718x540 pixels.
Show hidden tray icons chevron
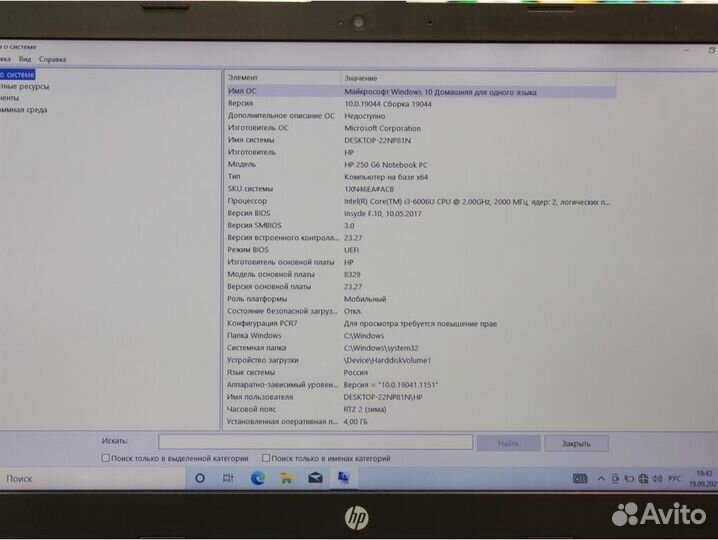[601, 479]
